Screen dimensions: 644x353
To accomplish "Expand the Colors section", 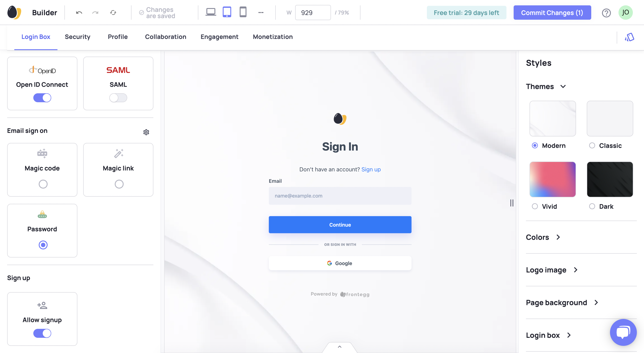I will pyautogui.click(x=543, y=237).
